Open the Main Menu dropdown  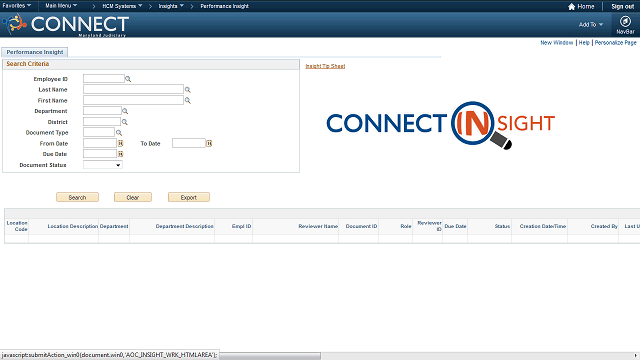61,6
